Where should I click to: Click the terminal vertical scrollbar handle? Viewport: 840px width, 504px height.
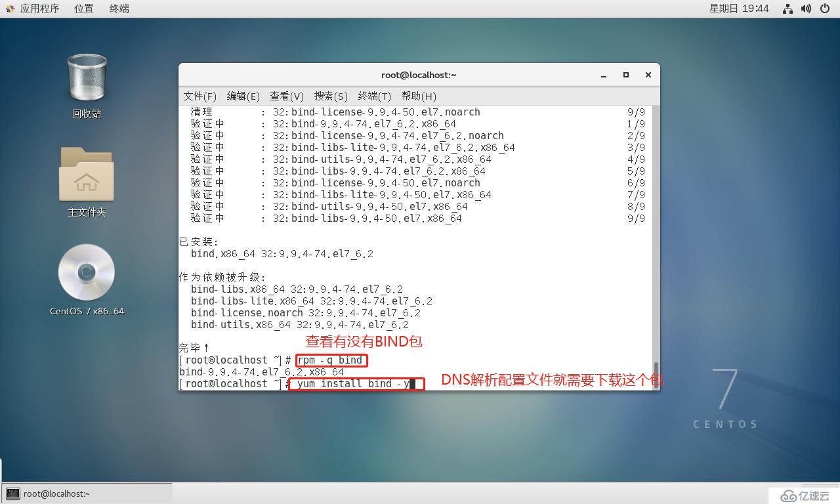[x=656, y=375]
